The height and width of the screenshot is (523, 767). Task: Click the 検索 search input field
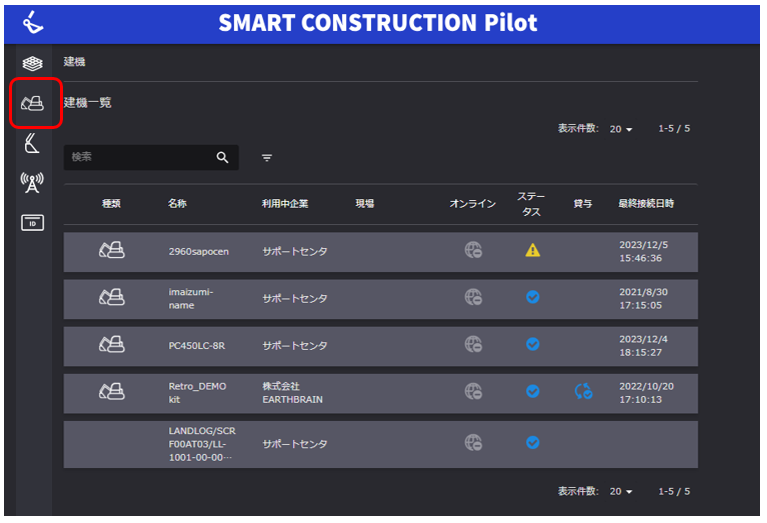coord(151,158)
